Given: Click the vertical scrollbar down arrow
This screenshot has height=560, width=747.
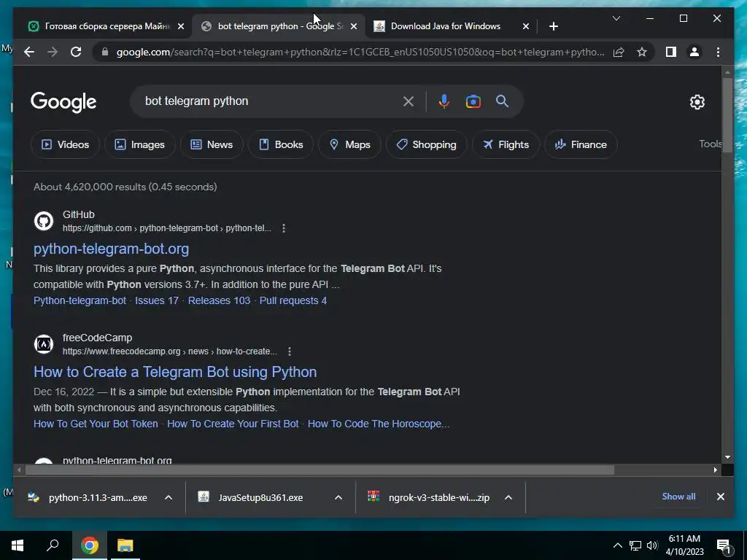Looking at the screenshot, I should coord(727,457).
